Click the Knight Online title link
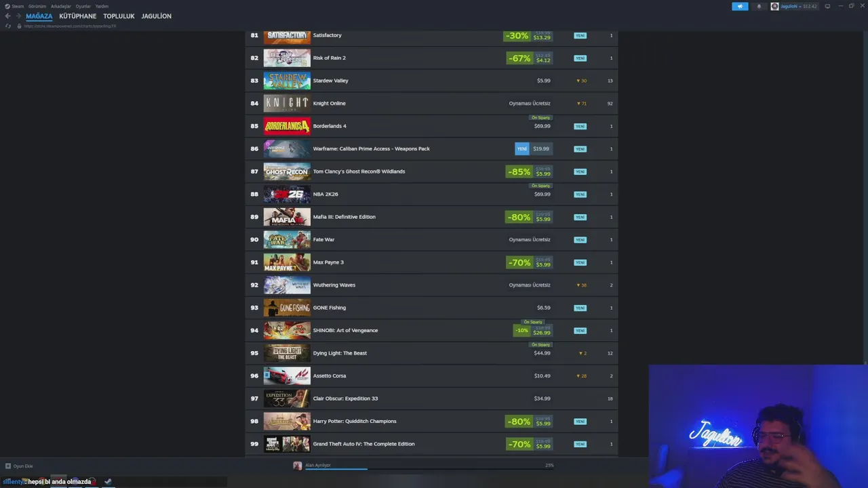The image size is (868, 488). (329, 103)
